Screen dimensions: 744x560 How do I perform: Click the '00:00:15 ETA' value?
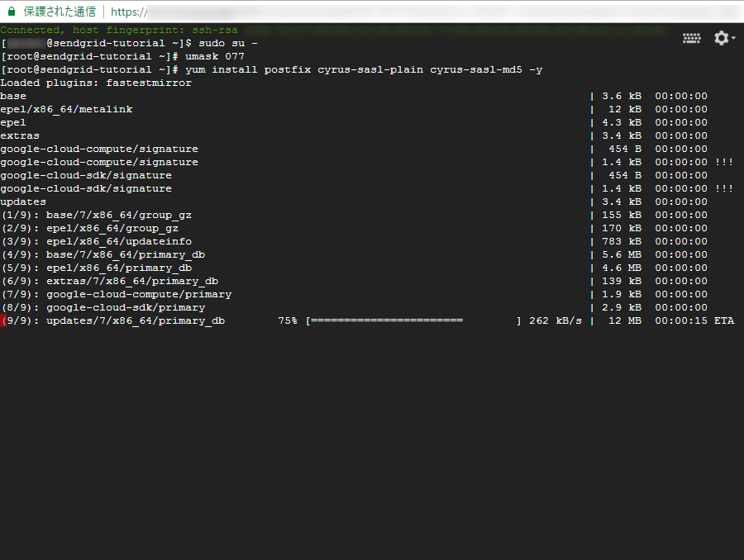click(694, 321)
